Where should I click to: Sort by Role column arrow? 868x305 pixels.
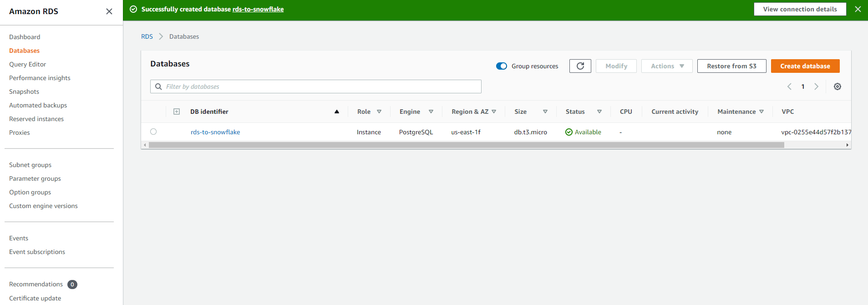pyautogui.click(x=379, y=112)
